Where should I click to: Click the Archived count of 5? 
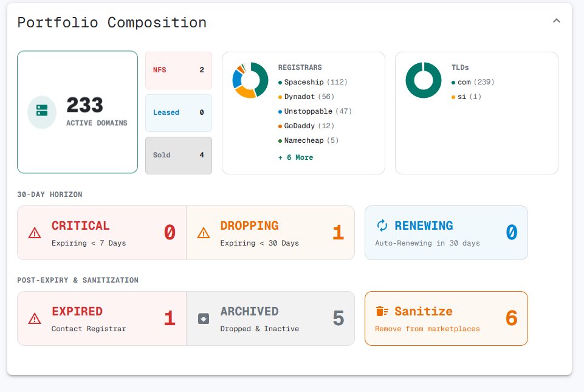point(338,318)
